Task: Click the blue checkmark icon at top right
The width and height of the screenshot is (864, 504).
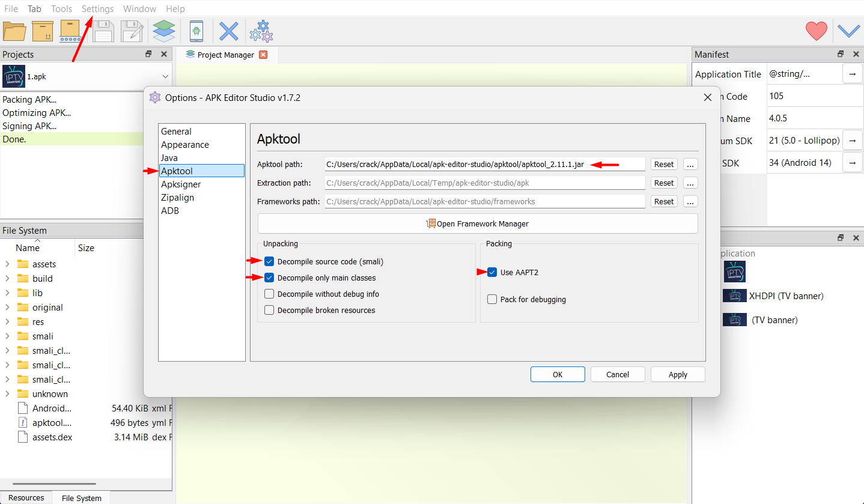Action: point(849,31)
